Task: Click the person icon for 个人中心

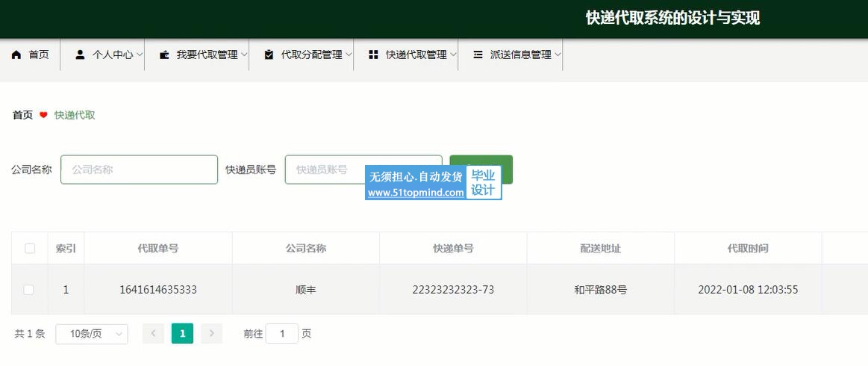Action: tap(81, 55)
